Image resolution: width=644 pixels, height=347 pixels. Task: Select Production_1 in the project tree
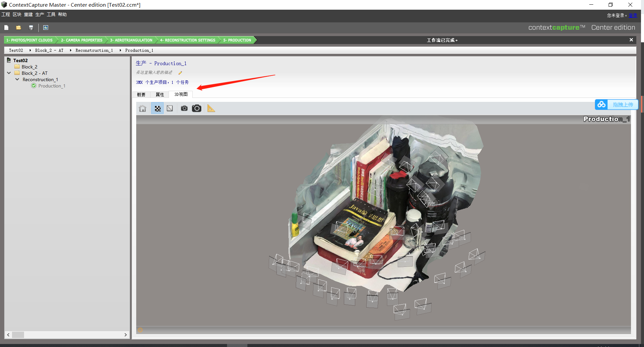tap(52, 86)
